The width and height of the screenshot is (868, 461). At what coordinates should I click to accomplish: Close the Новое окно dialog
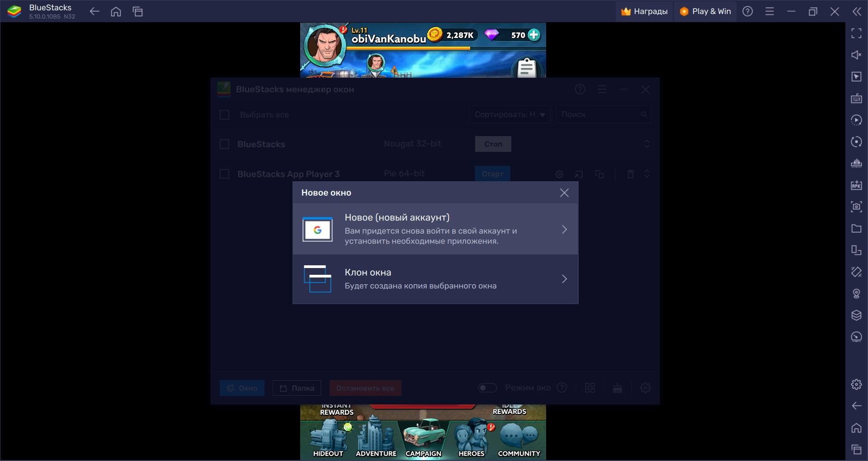point(564,193)
